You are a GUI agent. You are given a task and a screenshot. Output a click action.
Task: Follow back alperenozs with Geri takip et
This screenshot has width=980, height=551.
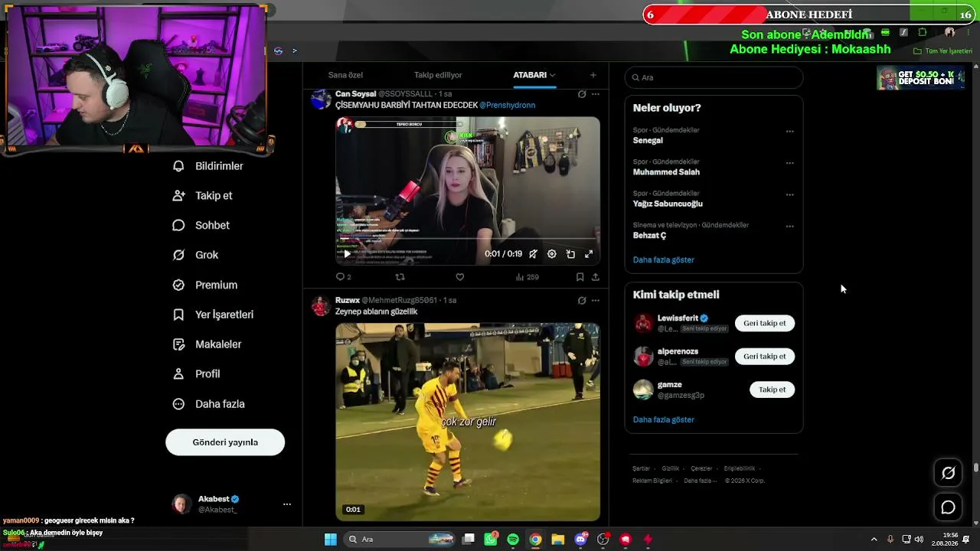[765, 357]
